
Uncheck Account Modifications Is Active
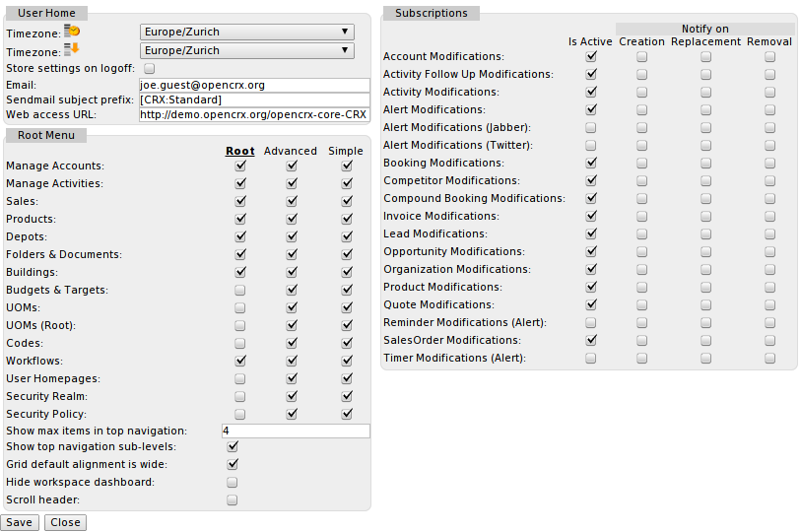[x=591, y=56]
